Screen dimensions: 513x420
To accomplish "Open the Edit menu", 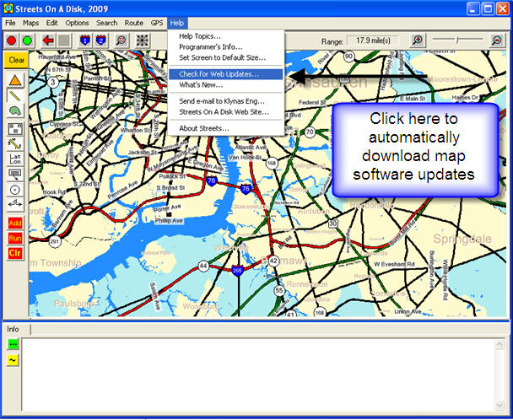I will [x=51, y=23].
